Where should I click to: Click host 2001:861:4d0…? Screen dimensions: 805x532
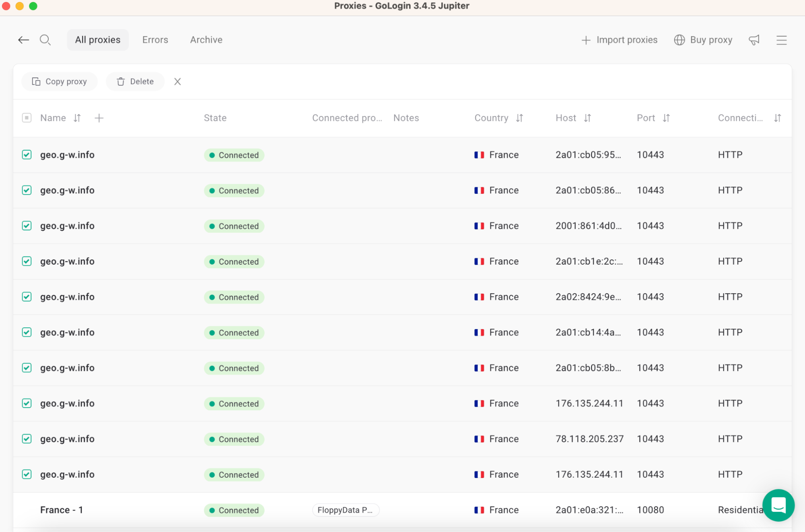pos(589,226)
